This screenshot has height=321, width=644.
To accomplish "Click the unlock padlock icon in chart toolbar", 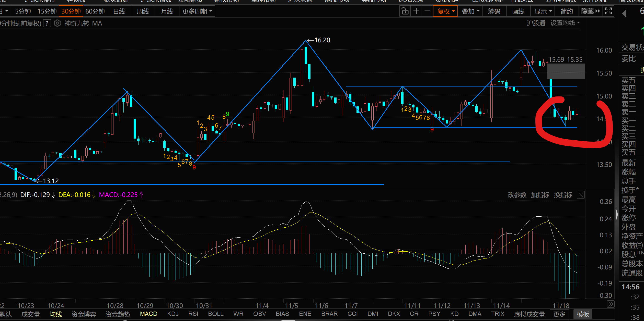I will [x=405, y=11].
